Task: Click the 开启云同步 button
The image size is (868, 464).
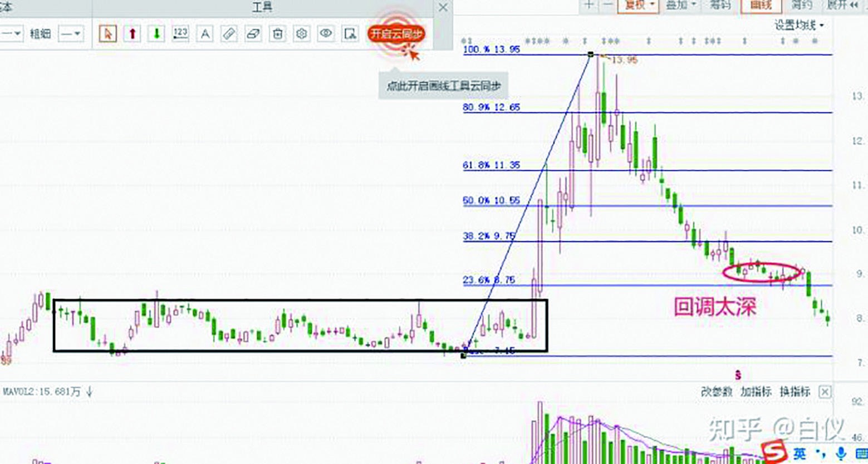Action: coord(396,34)
